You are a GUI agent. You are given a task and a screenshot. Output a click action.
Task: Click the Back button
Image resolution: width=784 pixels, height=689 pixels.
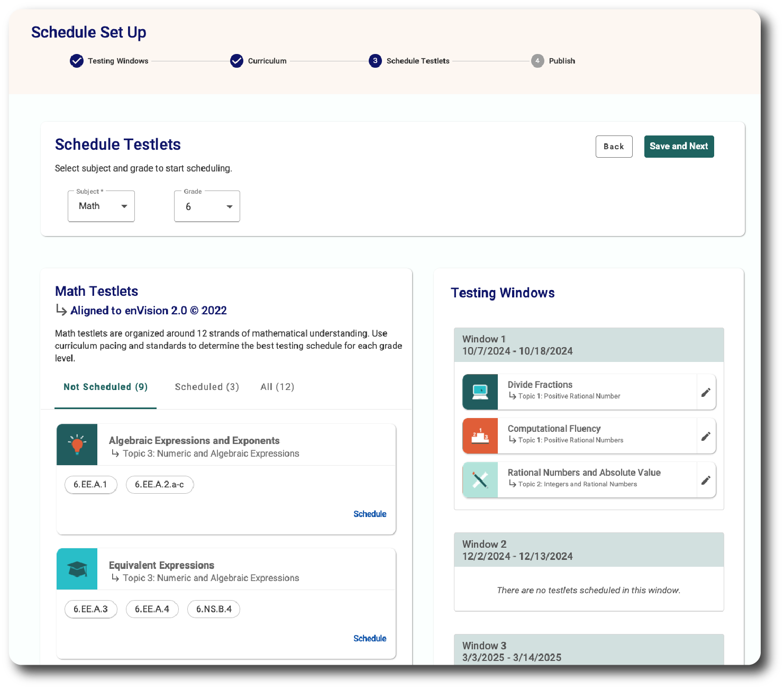[614, 147]
